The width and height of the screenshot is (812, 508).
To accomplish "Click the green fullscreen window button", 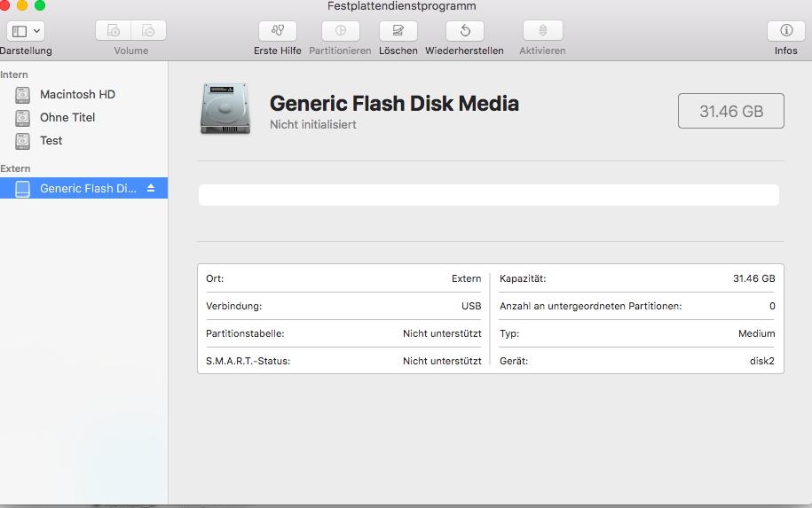I will click(x=40, y=5).
